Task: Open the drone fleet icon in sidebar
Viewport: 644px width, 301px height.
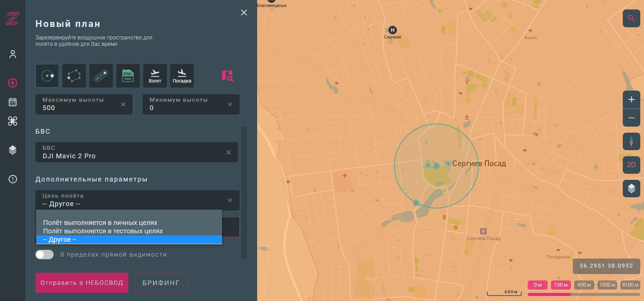Action: point(13,121)
